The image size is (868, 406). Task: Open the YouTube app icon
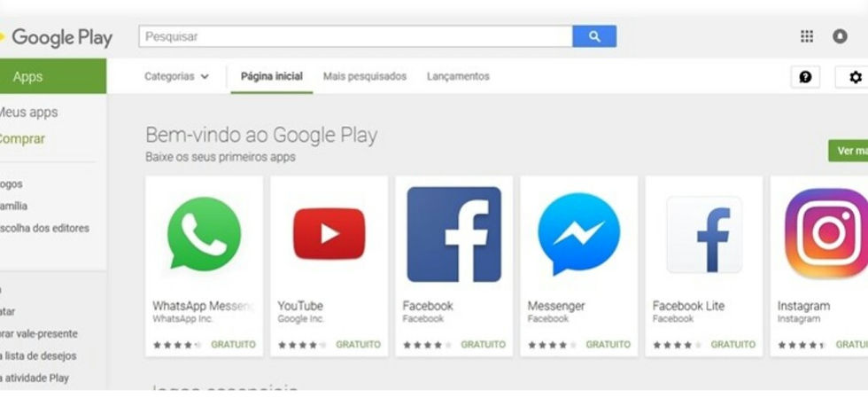[x=329, y=234]
